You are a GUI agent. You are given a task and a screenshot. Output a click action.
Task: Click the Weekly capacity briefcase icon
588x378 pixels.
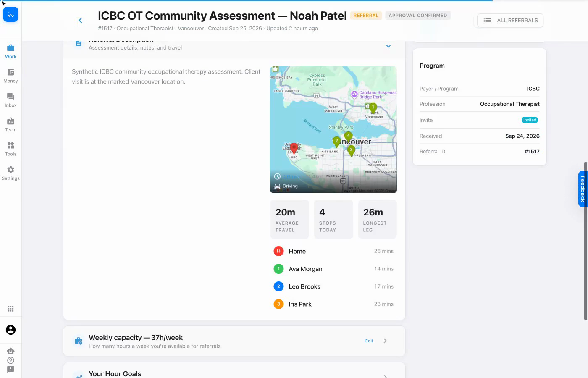pos(79,341)
